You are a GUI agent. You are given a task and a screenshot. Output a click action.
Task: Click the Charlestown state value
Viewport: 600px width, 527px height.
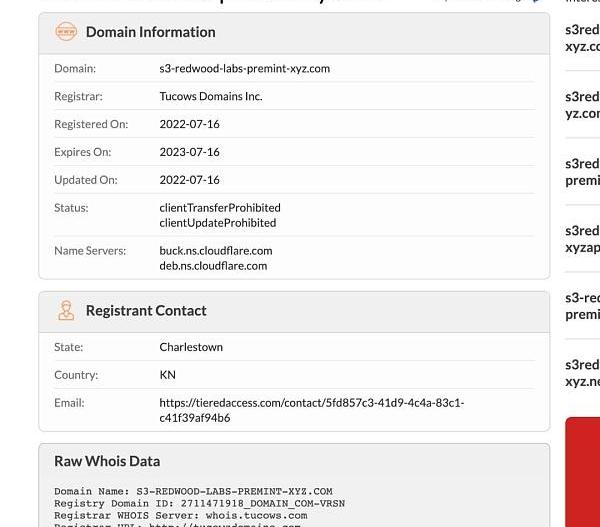[x=191, y=347]
